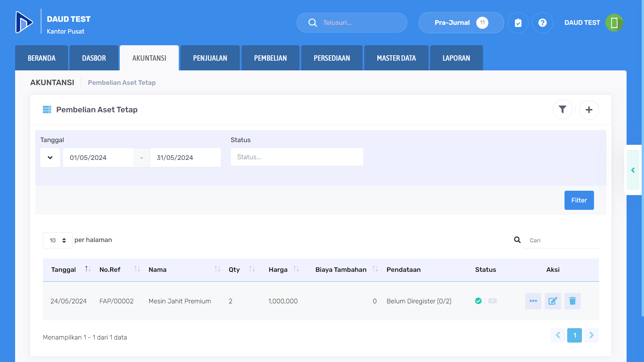Screen dimensions: 644x362
Task: Add new asset purchase with plus icon
Action: coord(589,110)
